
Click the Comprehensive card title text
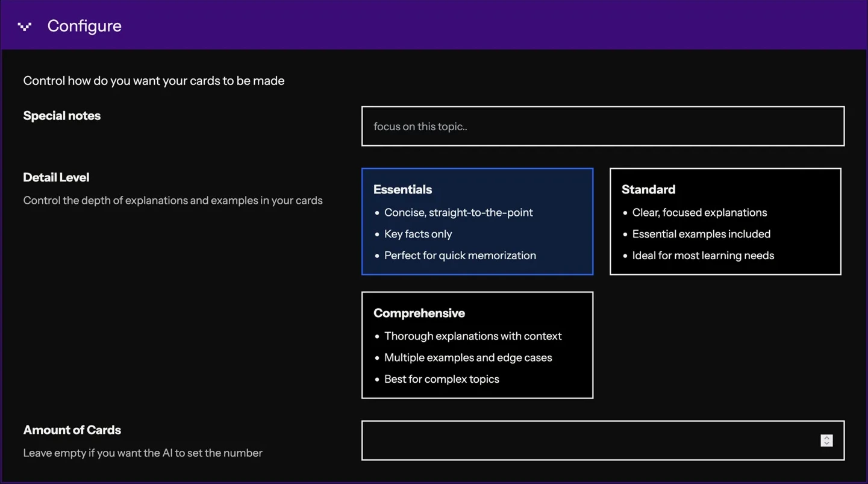419,313
